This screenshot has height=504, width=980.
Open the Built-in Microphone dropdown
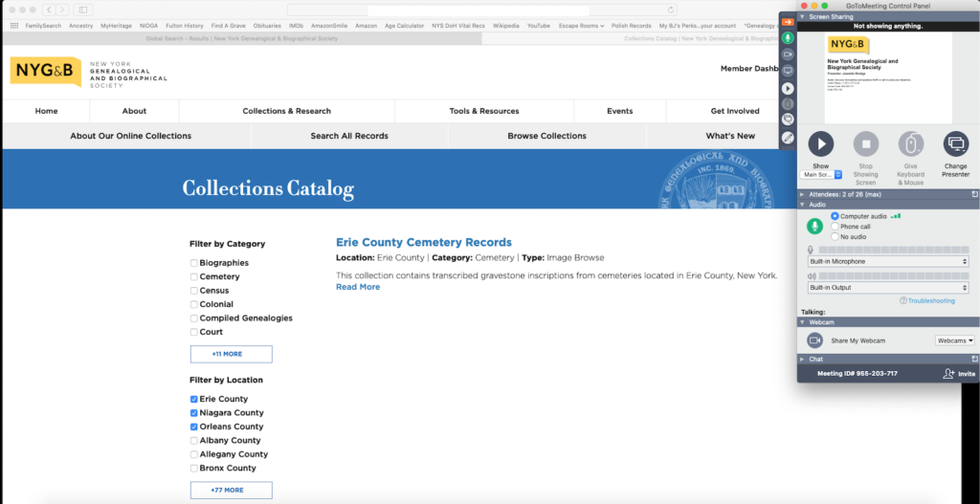point(888,262)
